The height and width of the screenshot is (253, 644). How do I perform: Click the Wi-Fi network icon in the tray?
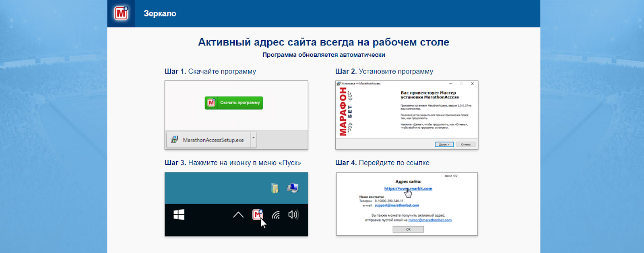pyautogui.click(x=276, y=215)
